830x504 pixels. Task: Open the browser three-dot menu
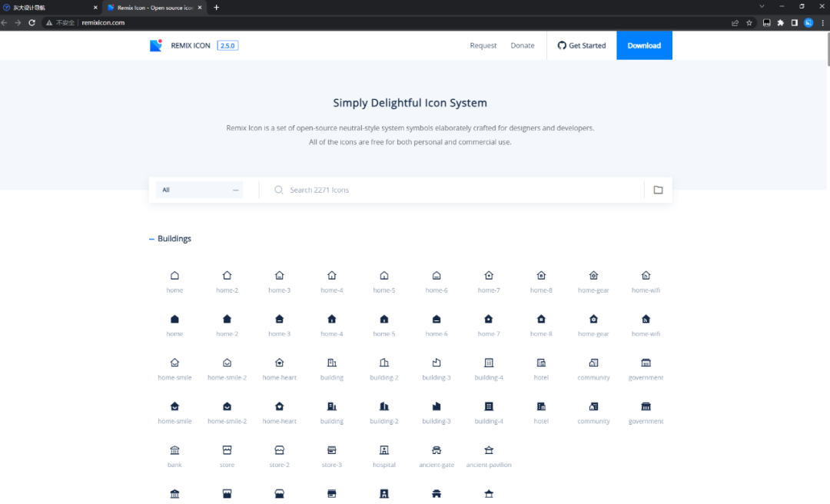pos(822,23)
